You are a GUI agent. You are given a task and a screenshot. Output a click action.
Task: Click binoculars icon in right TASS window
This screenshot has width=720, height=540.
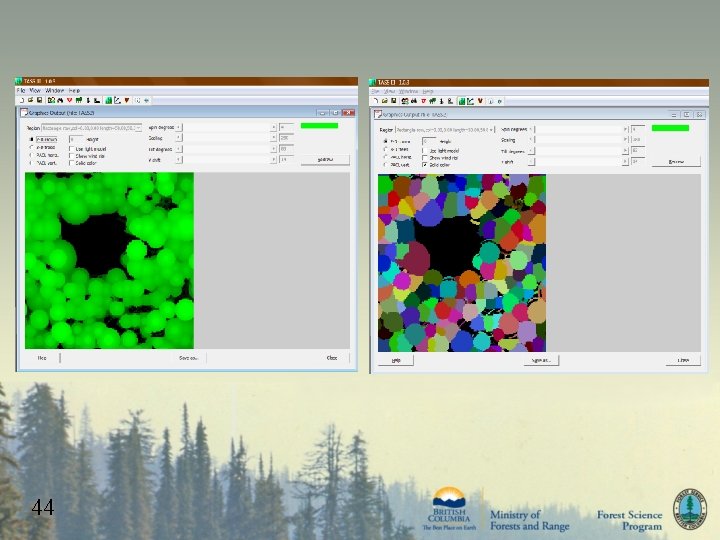click(x=414, y=101)
